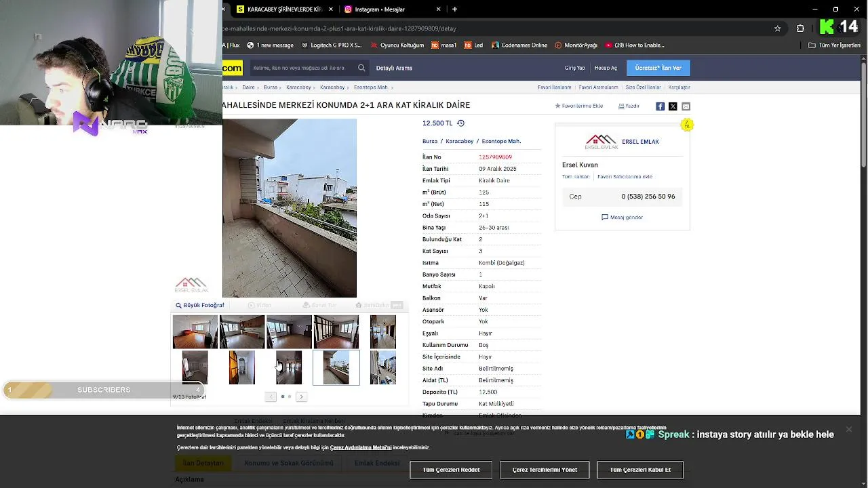
Task: Select the Büyük Fotoğraf view tab
Action: [x=199, y=305]
